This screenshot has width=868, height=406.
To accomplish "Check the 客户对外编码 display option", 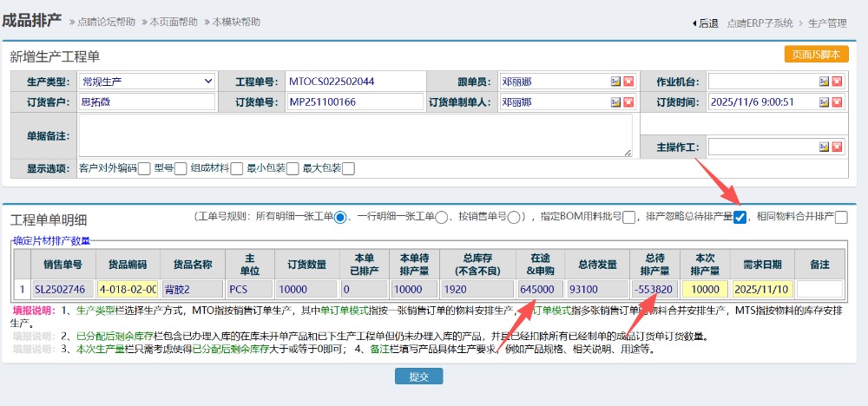I will pyautogui.click(x=144, y=168).
